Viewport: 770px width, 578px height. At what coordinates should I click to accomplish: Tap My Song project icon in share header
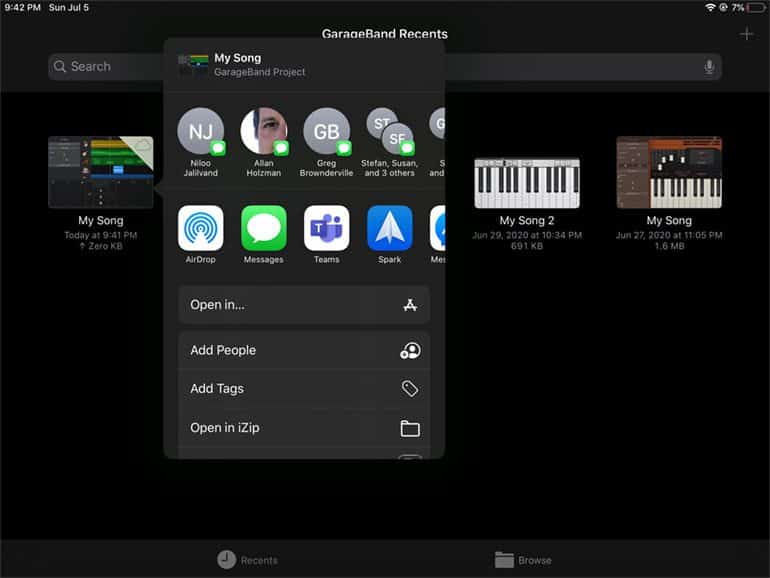(193, 65)
